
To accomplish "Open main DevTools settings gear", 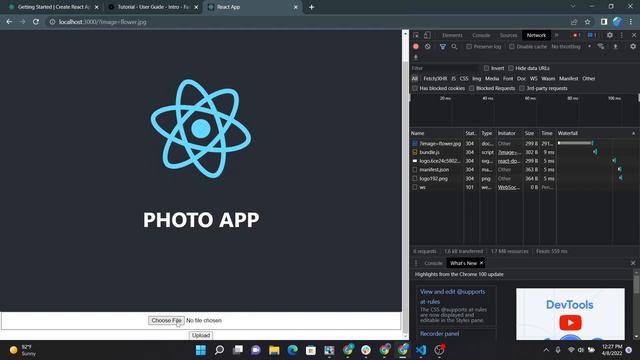I will click(x=609, y=35).
